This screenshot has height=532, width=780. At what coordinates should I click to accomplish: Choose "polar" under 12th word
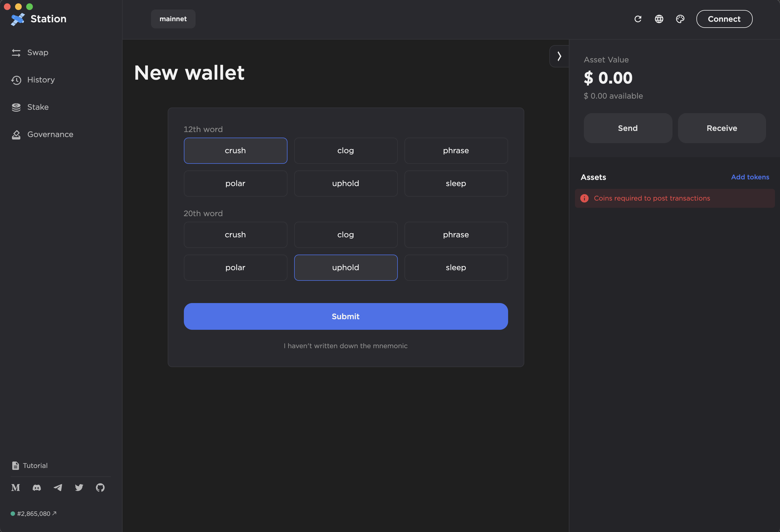[235, 184]
